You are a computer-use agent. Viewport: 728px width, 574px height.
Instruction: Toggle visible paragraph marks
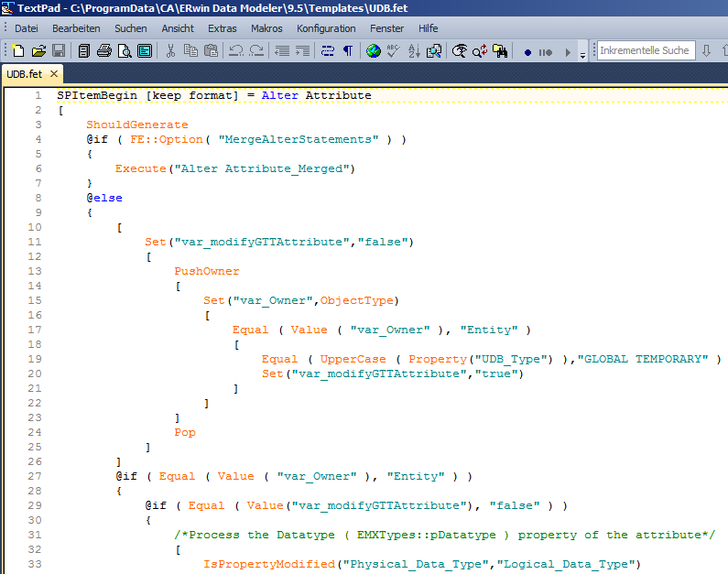tap(348, 51)
